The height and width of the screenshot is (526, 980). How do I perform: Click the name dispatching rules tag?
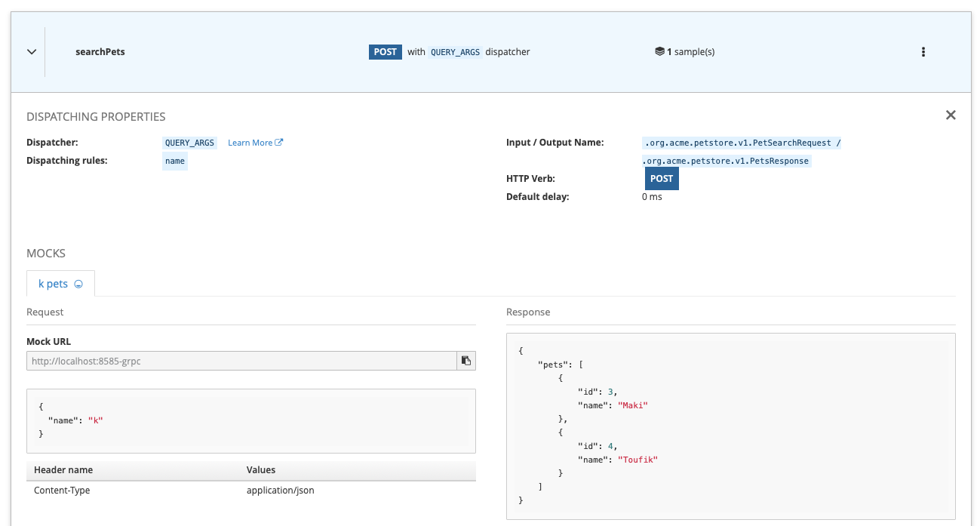(x=174, y=161)
